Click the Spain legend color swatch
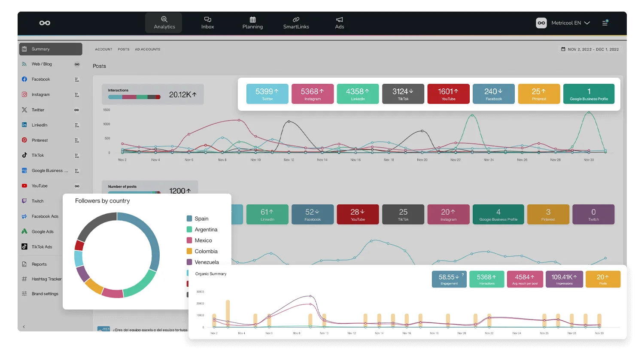 click(x=189, y=219)
